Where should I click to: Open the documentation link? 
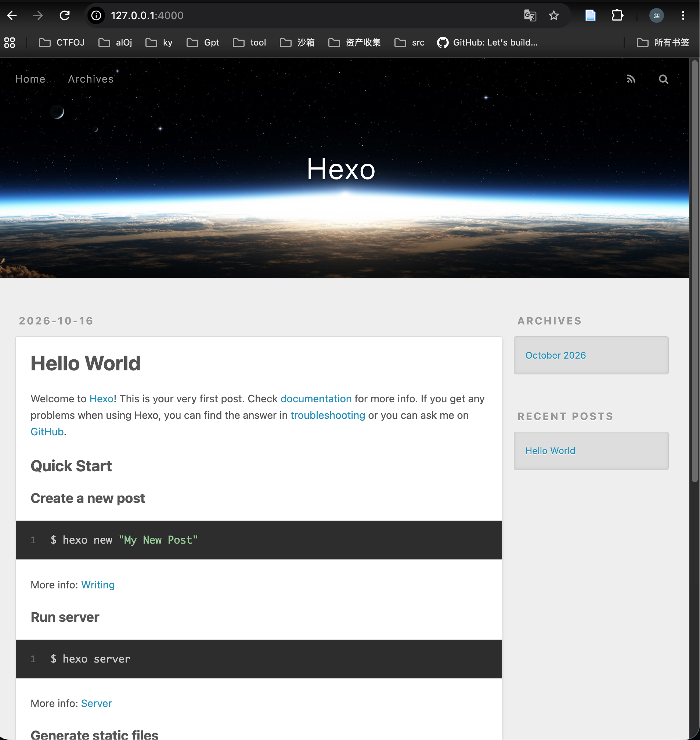[316, 399]
